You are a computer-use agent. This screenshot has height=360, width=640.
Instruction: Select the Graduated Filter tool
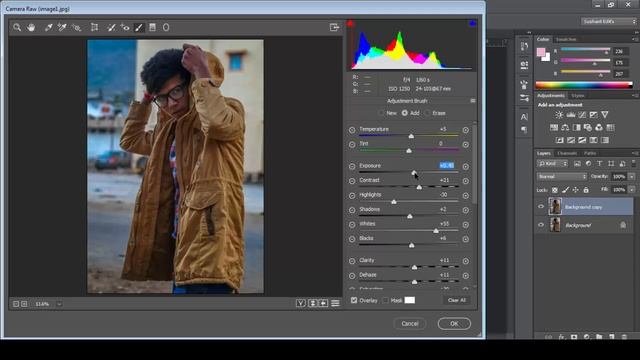[152, 27]
